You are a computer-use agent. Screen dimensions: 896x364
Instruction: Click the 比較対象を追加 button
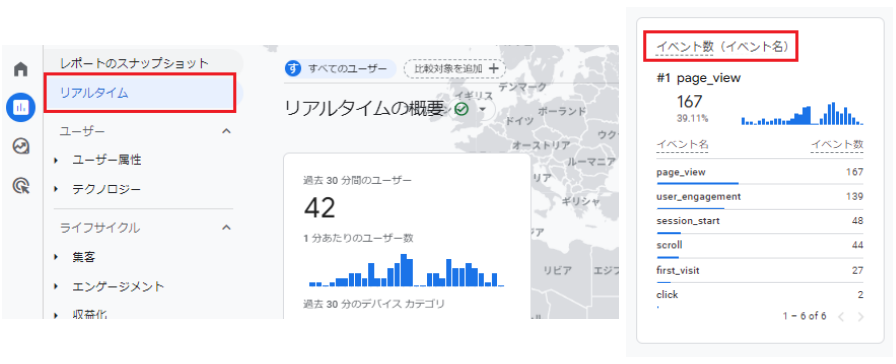point(454,69)
